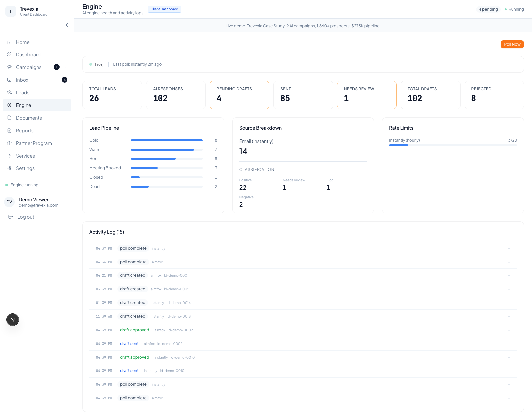Open the Pending Drafts stat card
The image size is (532, 420).
(239, 95)
